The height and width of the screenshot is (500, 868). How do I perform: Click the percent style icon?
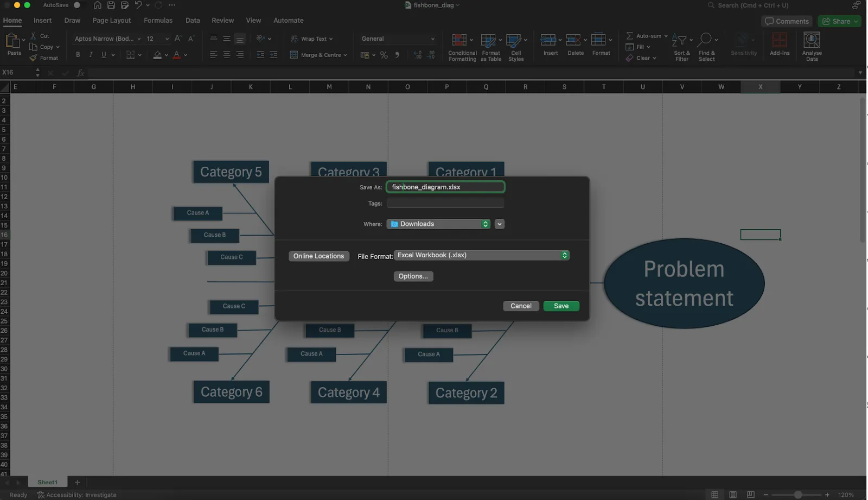click(x=384, y=55)
